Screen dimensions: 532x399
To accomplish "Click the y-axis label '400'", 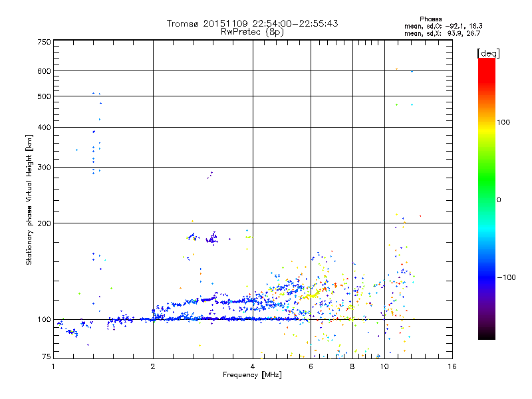I will pos(44,128).
